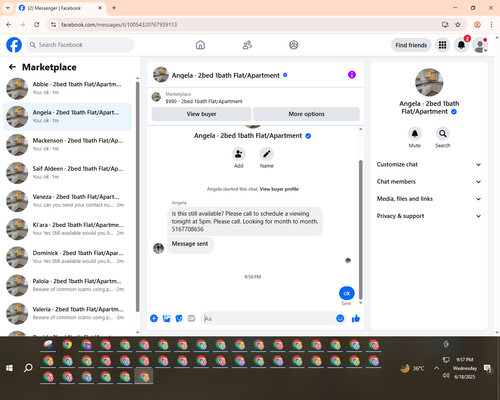Image resolution: width=500 pixels, height=400 pixels.
Task: Open the Chrome three-dot menu
Action: point(491,24)
